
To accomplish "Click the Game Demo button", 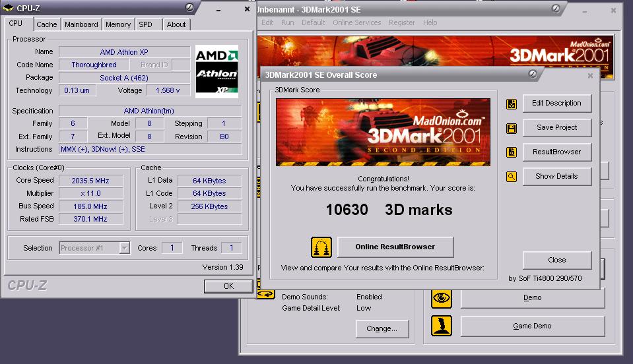I will point(533,326).
